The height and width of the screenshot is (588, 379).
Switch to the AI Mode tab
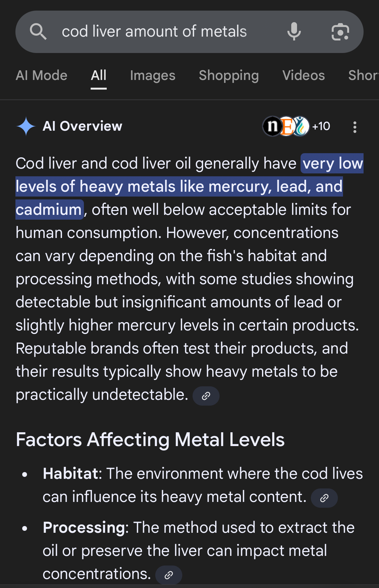(x=41, y=75)
